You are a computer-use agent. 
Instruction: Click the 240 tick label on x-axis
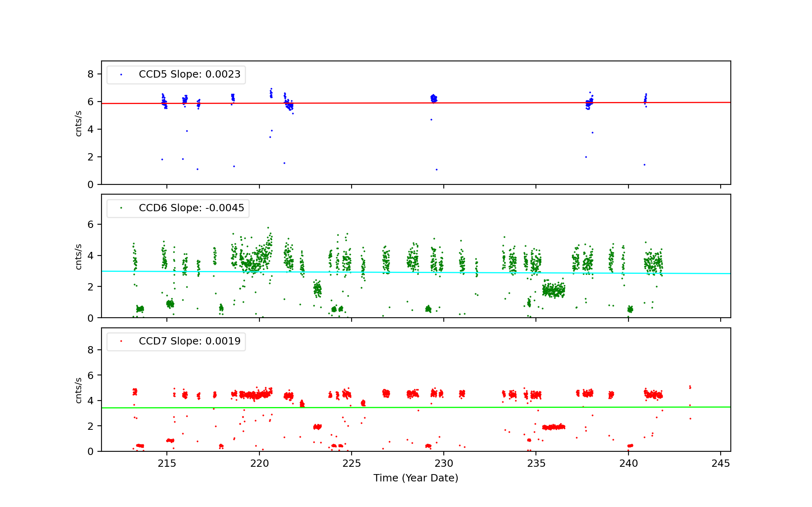(628, 464)
